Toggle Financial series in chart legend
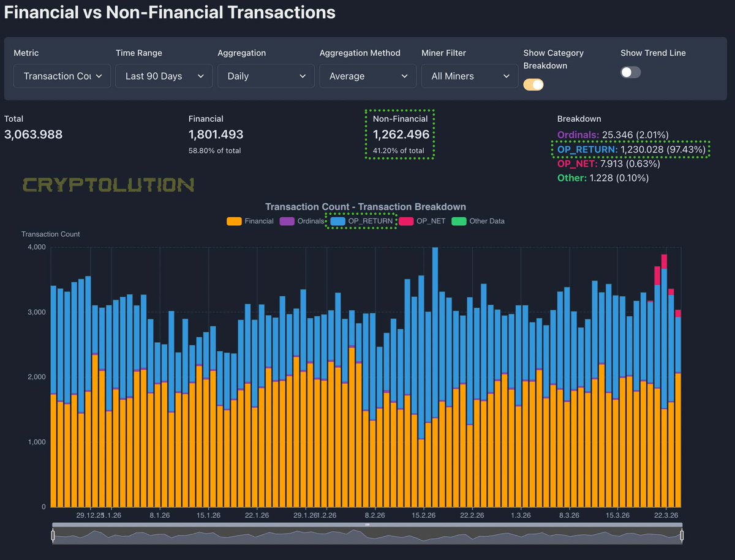 click(x=250, y=221)
